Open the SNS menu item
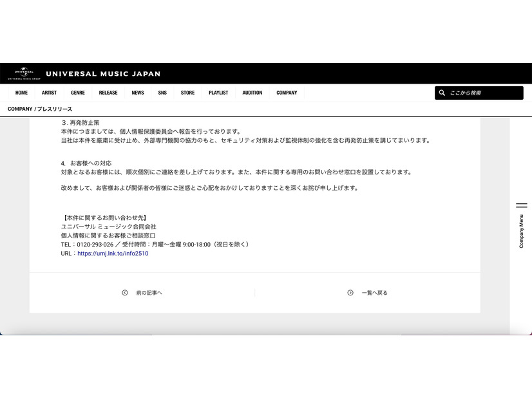This screenshot has width=532, height=399. point(162,93)
